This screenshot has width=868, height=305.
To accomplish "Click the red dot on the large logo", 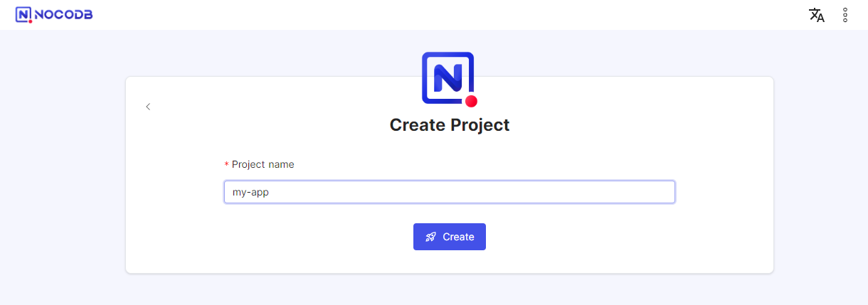I will pyautogui.click(x=470, y=101).
